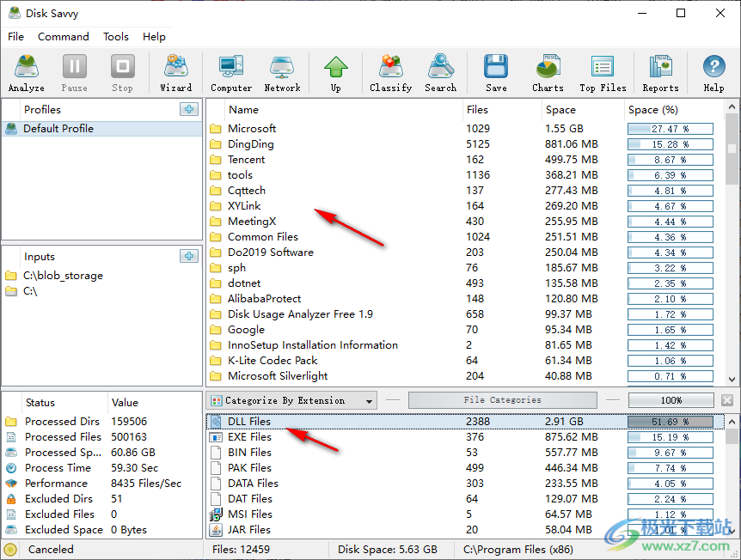This screenshot has width=741, height=560.
Task: Click the DLL Files 51.69 % space bar
Action: click(671, 421)
